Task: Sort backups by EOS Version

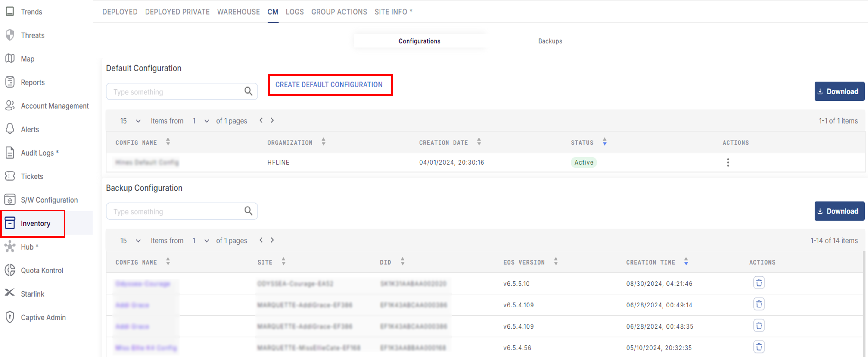Action: point(556,262)
